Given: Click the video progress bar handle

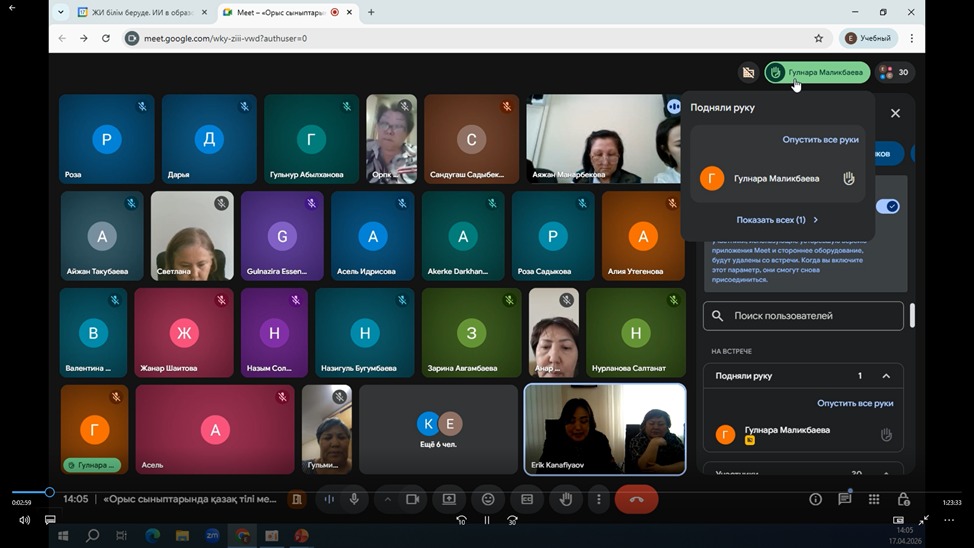Looking at the screenshot, I should coord(49,492).
